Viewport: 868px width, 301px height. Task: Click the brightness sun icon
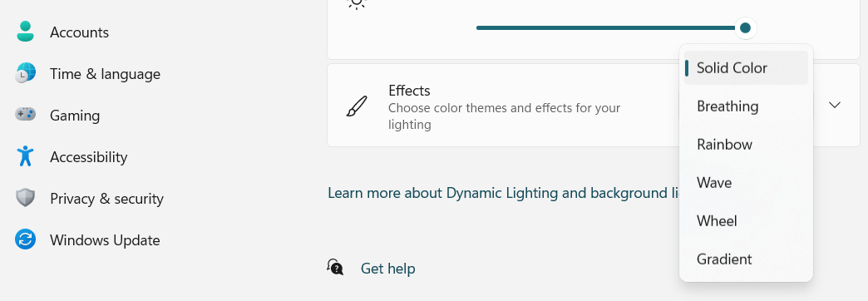pos(357,3)
